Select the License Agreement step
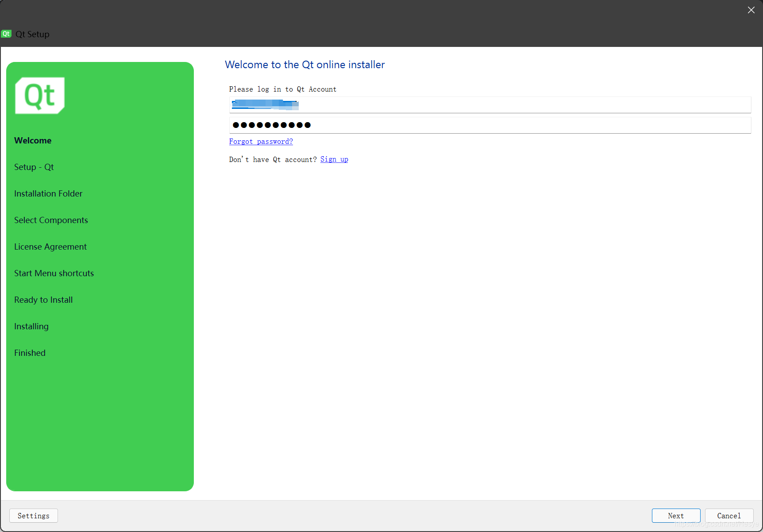 coord(50,247)
